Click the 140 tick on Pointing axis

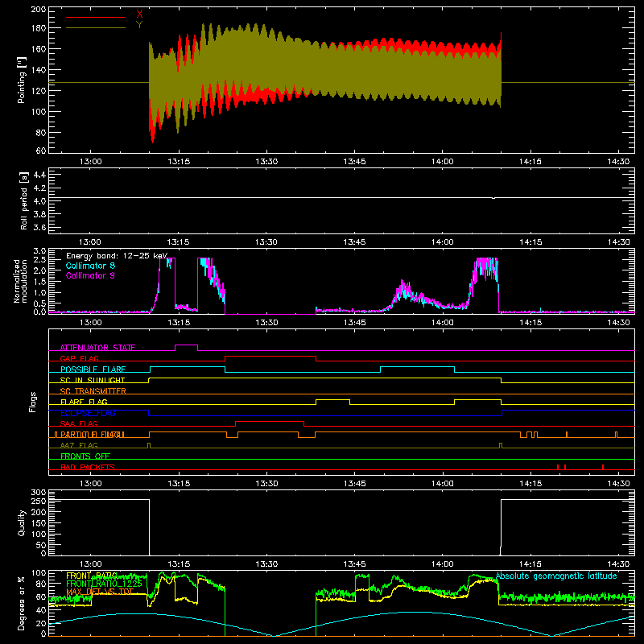coord(39,70)
